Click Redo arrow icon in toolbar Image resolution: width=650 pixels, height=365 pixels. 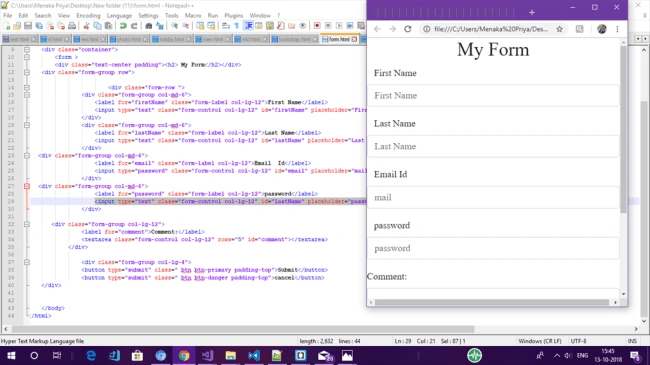point(134,26)
